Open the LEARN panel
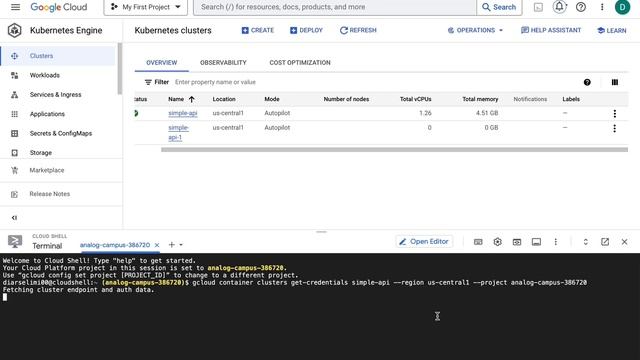The image size is (640, 360). tap(611, 31)
